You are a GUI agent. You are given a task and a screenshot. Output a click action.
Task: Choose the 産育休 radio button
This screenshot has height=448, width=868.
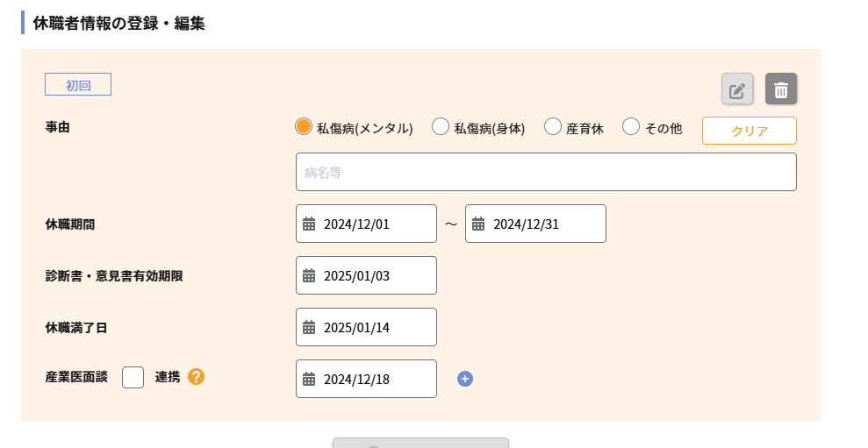(552, 126)
